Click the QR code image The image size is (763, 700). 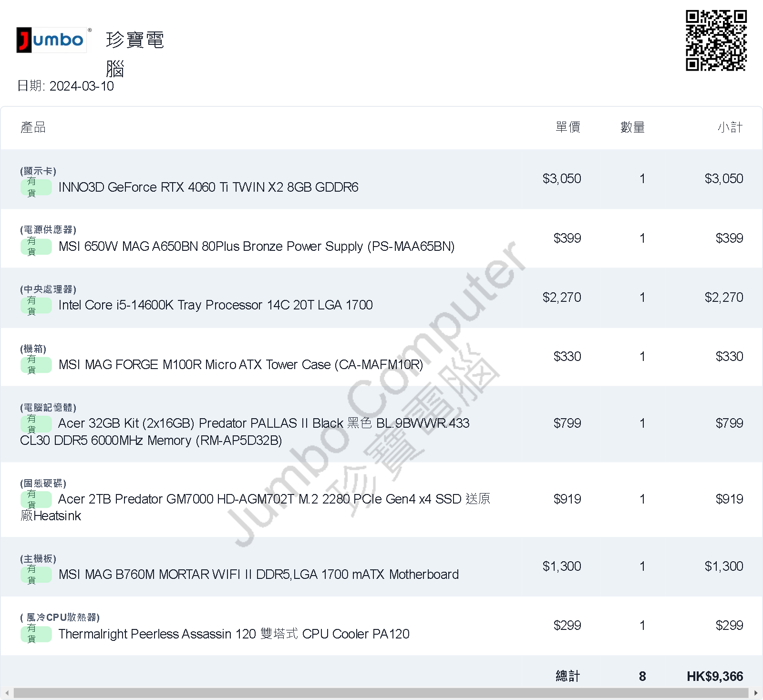coord(716,41)
